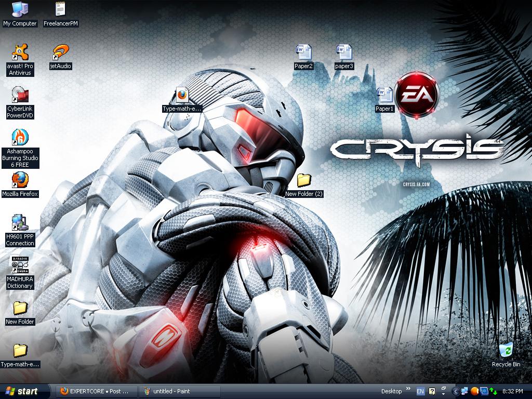Open the avast! Pro Antivirus shortcut
Image resolution: width=532 pixels, height=399 pixels.
20,53
